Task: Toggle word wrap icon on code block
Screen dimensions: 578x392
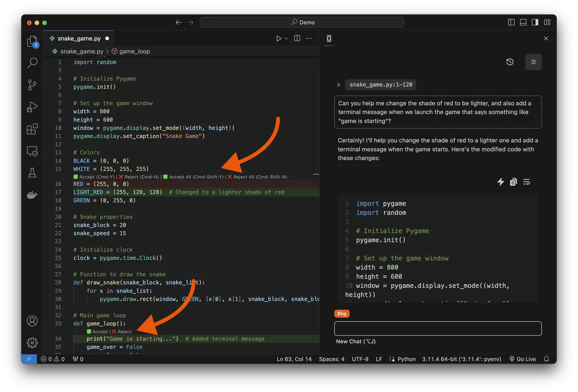Action: point(527,182)
